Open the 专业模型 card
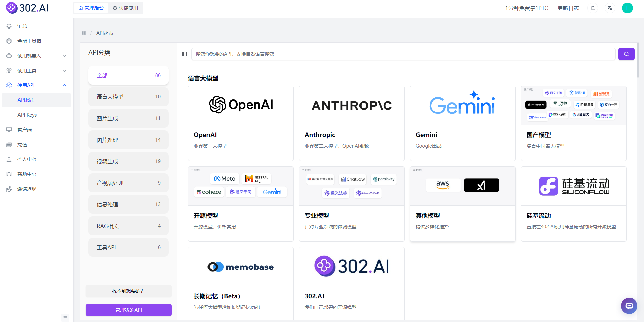Viewport: 644px width, 322px height. [352, 204]
